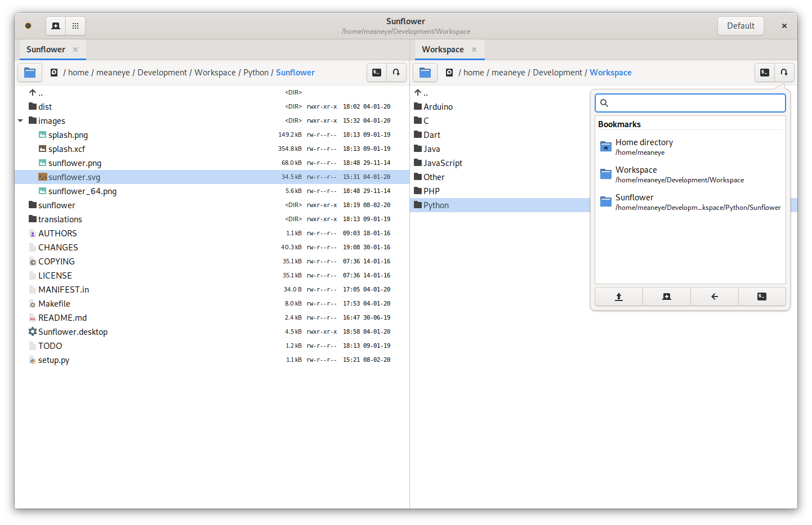Viewport: 812px width, 525px height.
Task: Click the new tab icon in header bar
Action: (55, 26)
